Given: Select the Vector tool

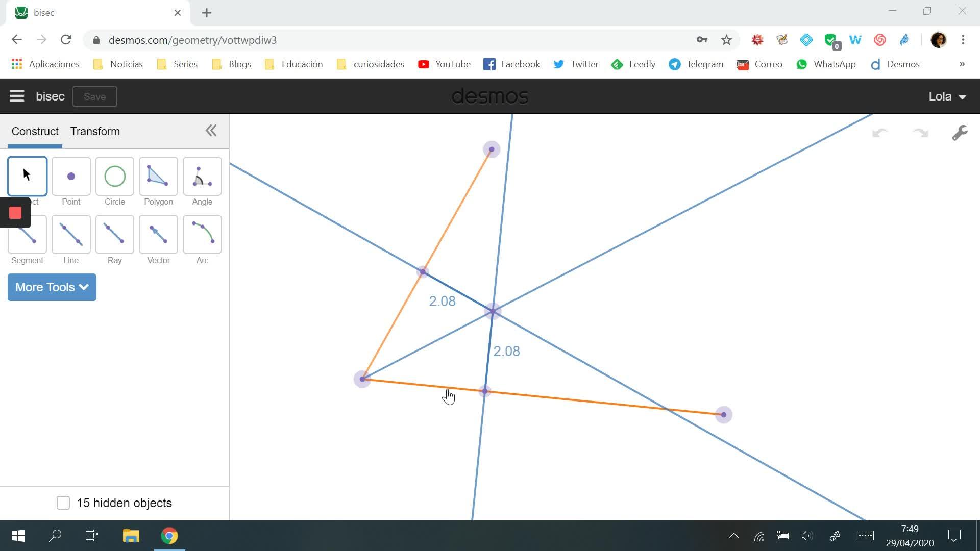Looking at the screenshot, I should coord(158,235).
